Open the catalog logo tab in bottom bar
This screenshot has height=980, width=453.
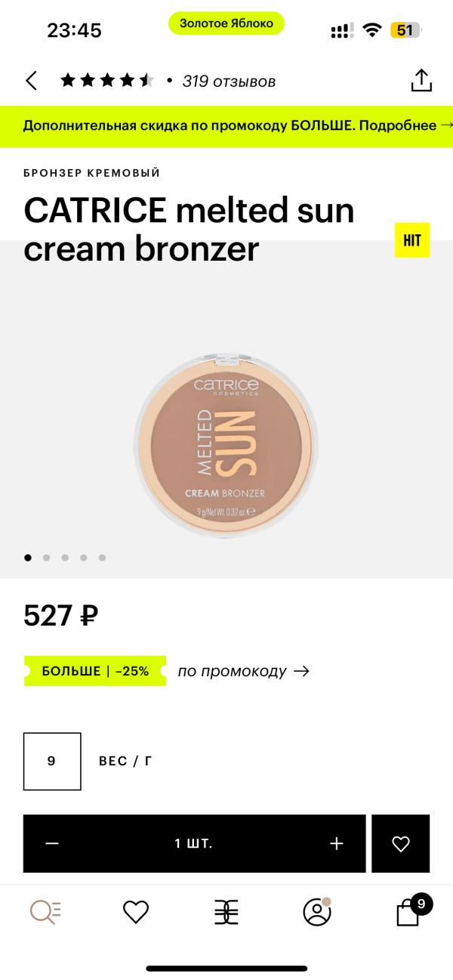(x=226, y=912)
